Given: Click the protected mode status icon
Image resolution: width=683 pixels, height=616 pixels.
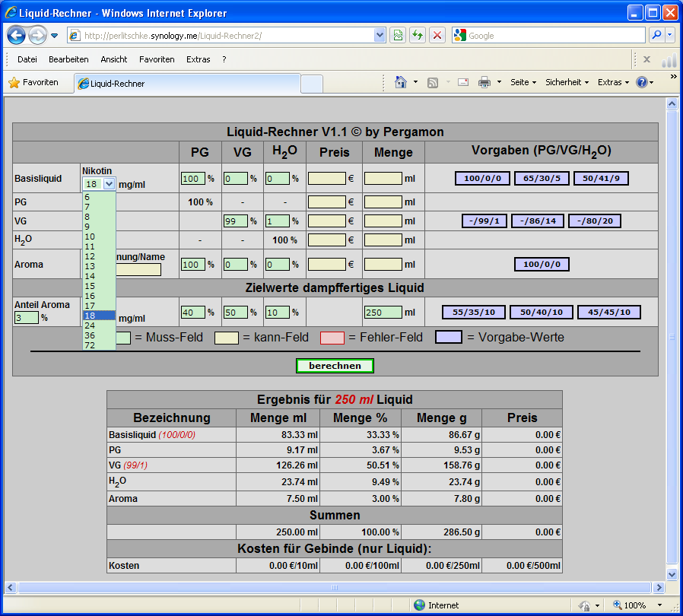Looking at the screenshot, I should pos(584,605).
